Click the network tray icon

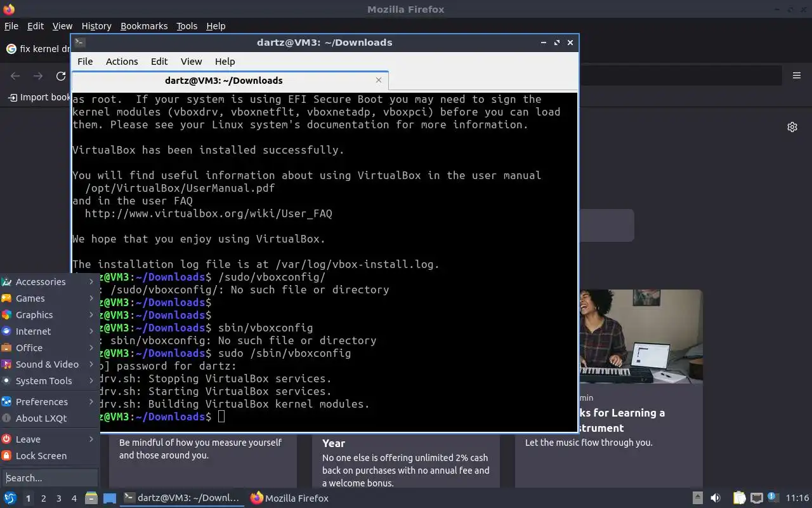pos(756,498)
